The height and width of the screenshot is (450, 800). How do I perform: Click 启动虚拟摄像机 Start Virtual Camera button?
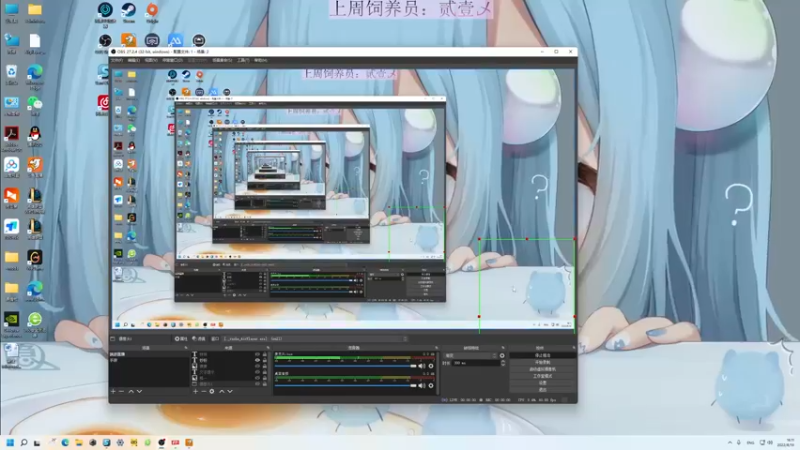pos(543,369)
